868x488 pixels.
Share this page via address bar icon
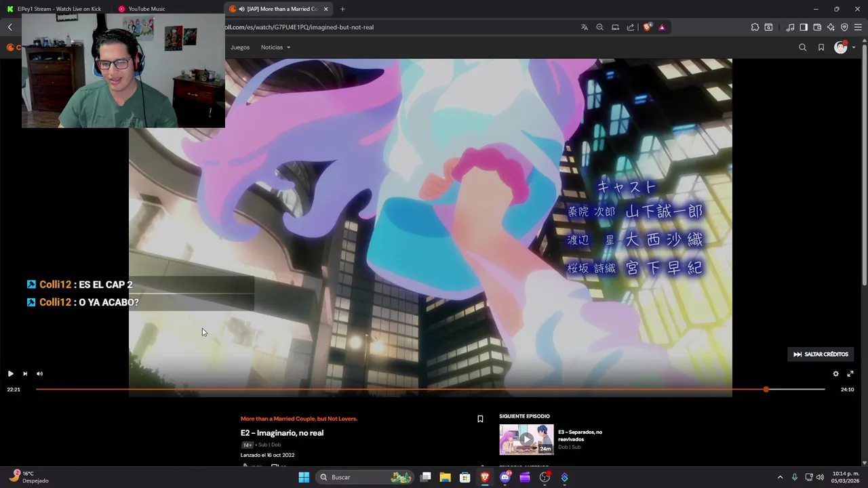coord(631,27)
